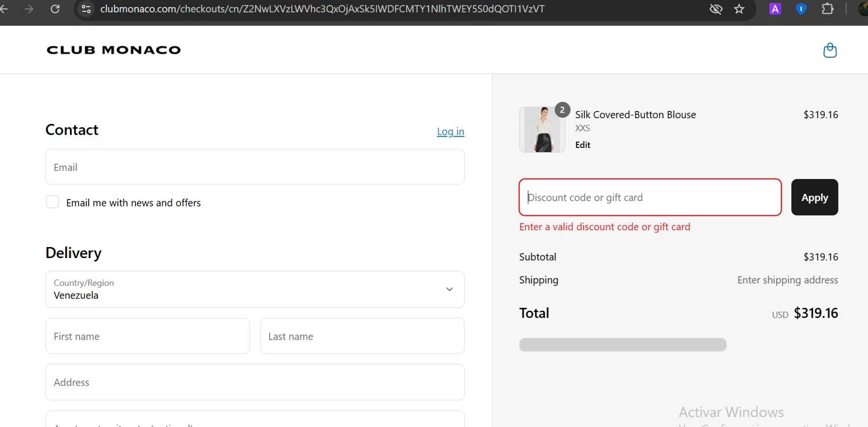Image resolution: width=868 pixels, height=427 pixels.
Task: Click the Contact section heading
Action: point(72,130)
